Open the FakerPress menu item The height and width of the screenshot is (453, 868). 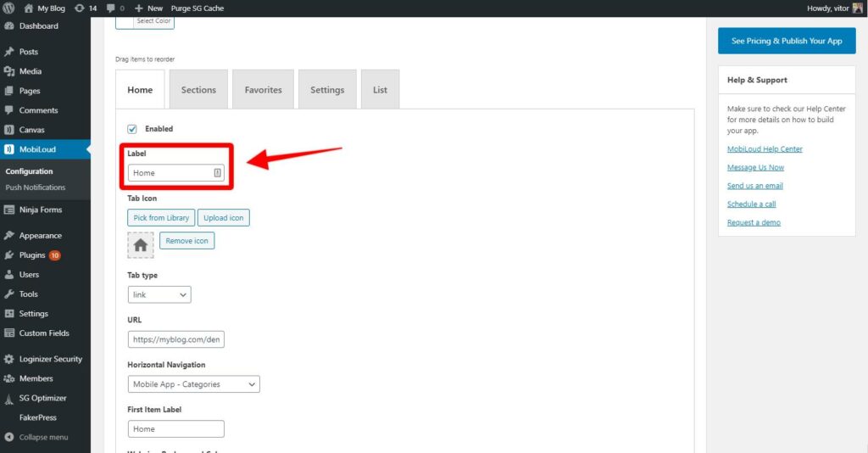coord(37,417)
